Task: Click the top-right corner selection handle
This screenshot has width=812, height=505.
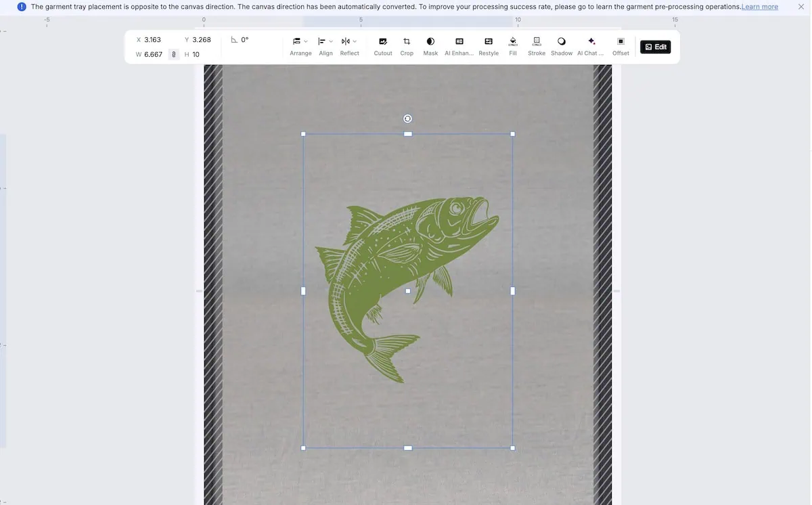Action: 512,134
